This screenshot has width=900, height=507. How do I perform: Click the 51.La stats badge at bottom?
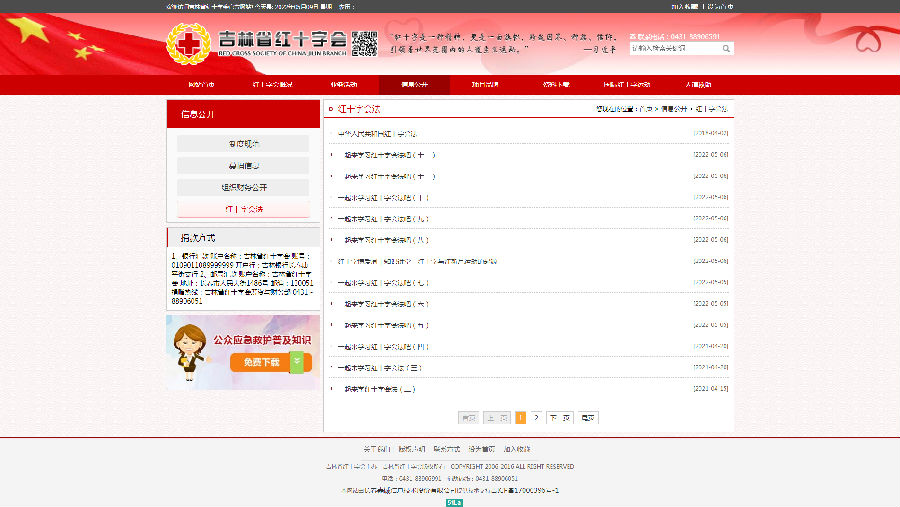click(453, 502)
